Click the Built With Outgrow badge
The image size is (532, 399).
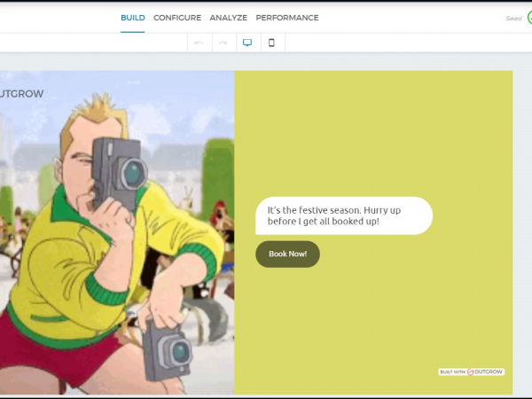coord(472,372)
